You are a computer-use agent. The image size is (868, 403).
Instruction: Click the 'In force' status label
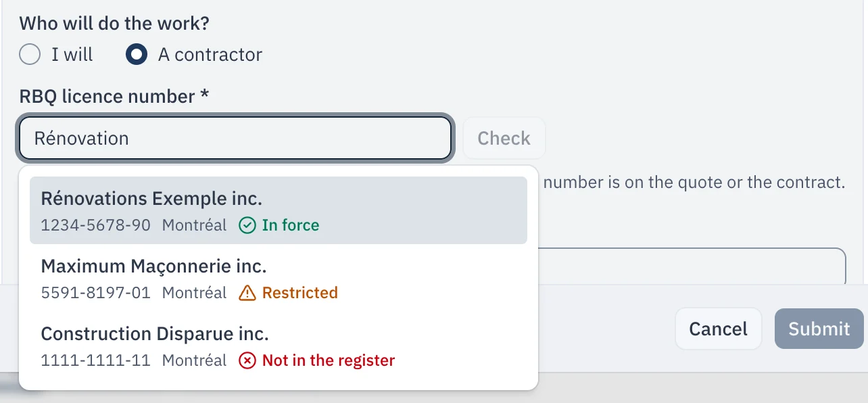pyautogui.click(x=291, y=225)
